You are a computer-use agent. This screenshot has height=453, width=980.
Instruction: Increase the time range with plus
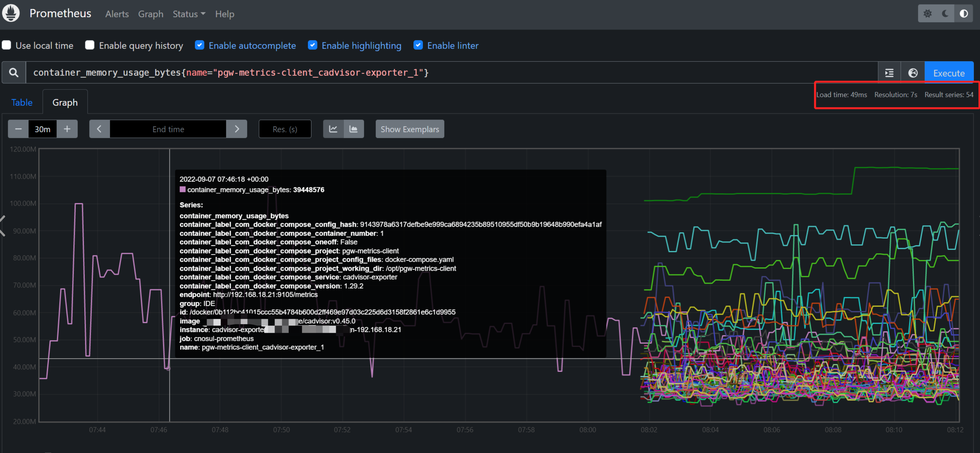point(67,129)
